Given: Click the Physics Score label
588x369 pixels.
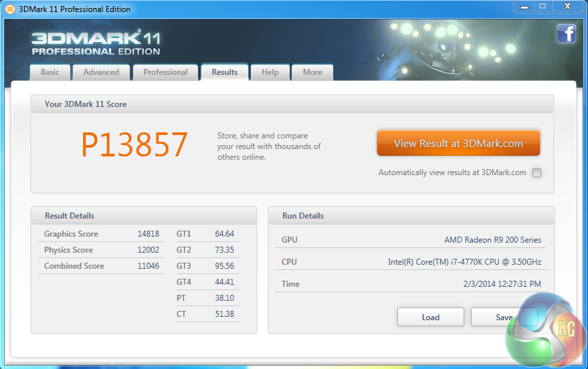Looking at the screenshot, I should coord(68,250).
